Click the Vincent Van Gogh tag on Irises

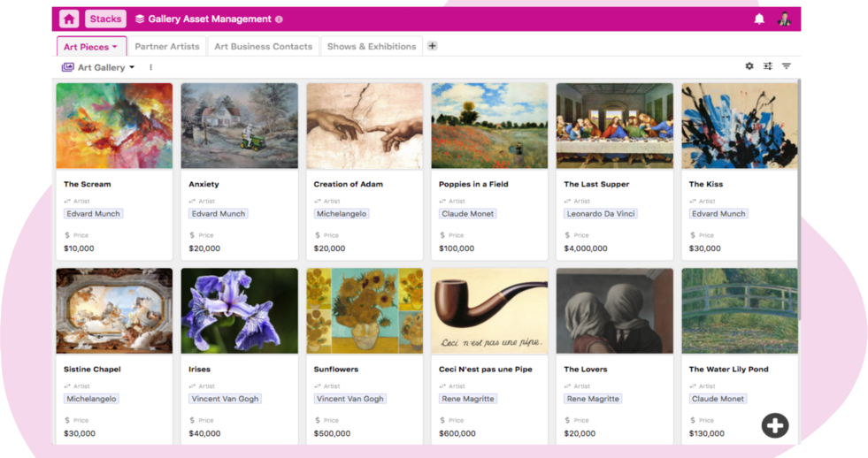[225, 399]
